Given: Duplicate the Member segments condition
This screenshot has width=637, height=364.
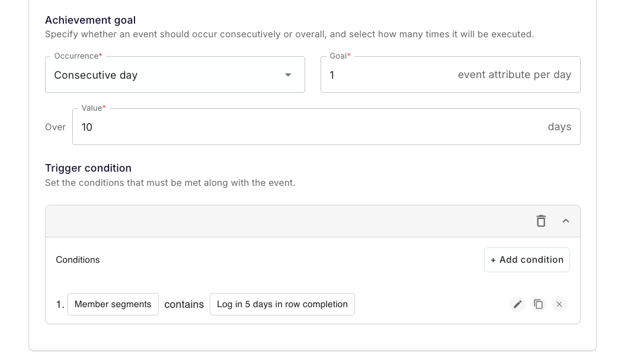Looking at the screenshot, I should (538, 304).
